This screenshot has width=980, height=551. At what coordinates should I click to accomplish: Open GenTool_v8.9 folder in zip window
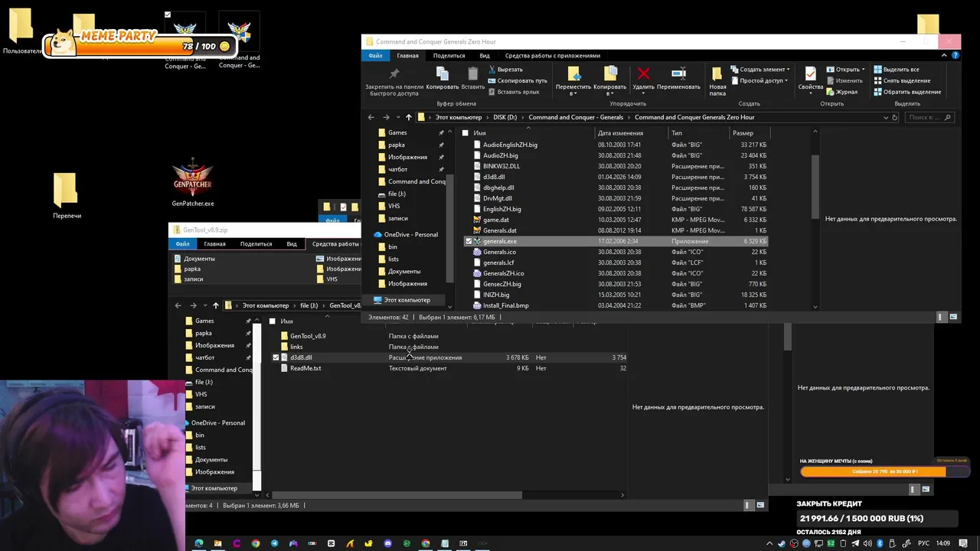(307, 336)
